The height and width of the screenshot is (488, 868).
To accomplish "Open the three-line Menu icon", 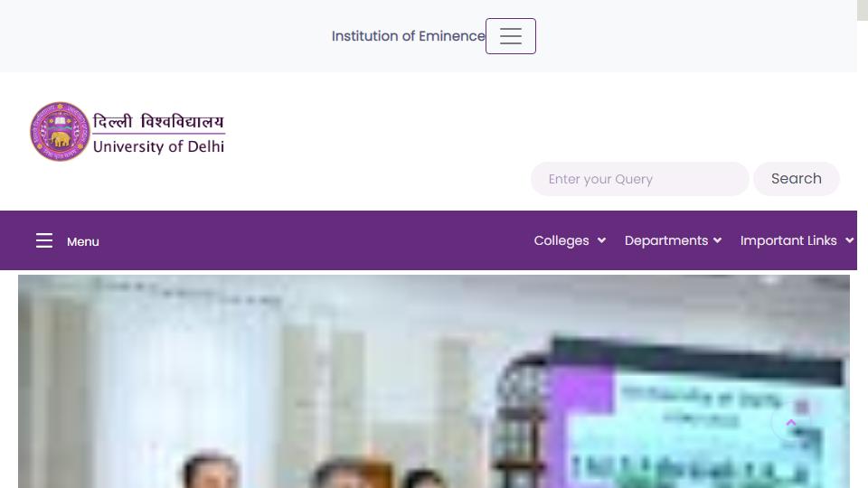I will coord(44,240).
